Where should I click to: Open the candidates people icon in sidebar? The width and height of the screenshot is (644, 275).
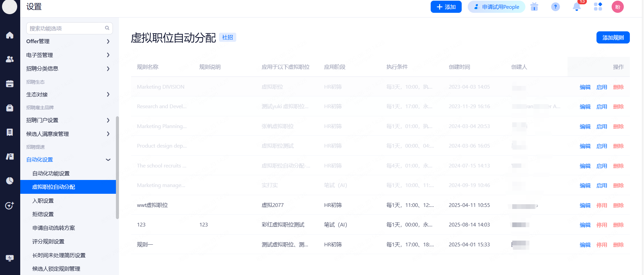point(10,59)
